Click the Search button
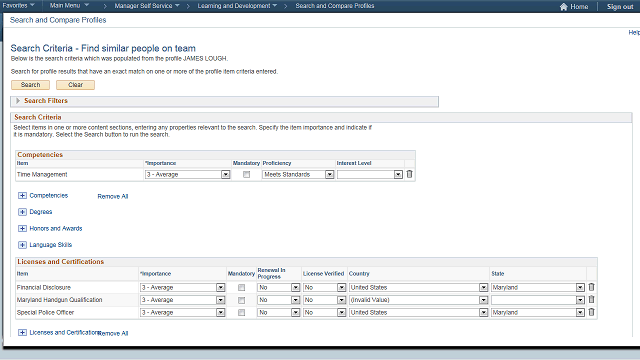 pos(30,85)
